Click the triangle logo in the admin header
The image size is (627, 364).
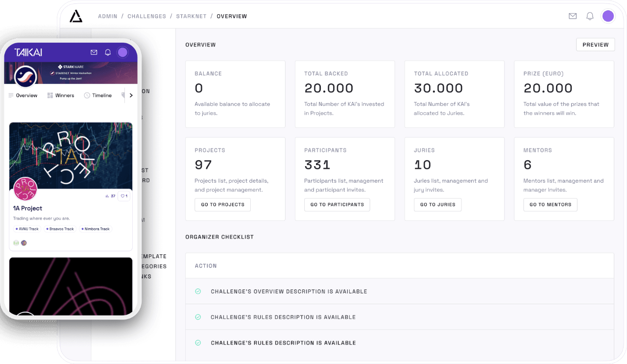tap(76, 16)
